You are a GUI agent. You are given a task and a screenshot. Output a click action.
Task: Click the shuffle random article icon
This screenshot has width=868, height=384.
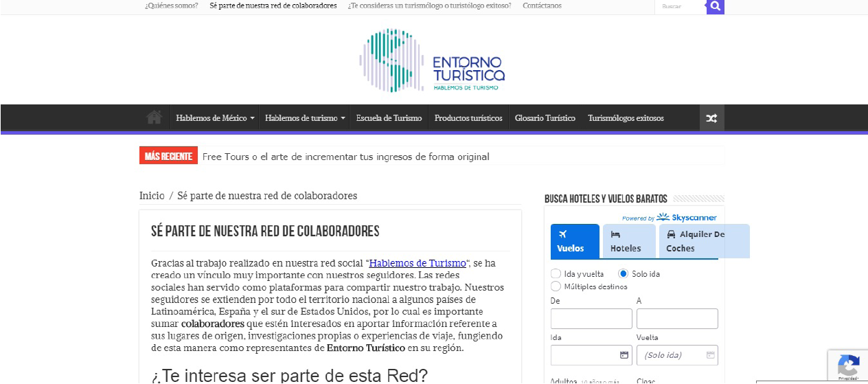(x=711, y=118)
